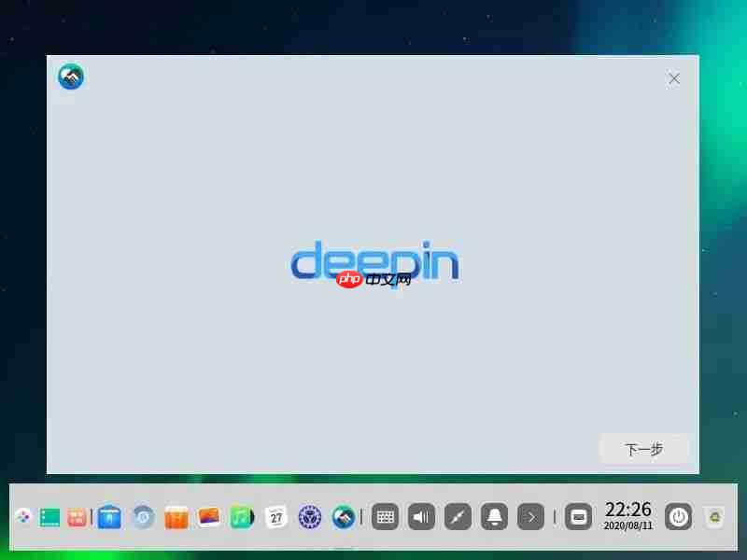Click the green show desktop icon in dock

point(49,517)
